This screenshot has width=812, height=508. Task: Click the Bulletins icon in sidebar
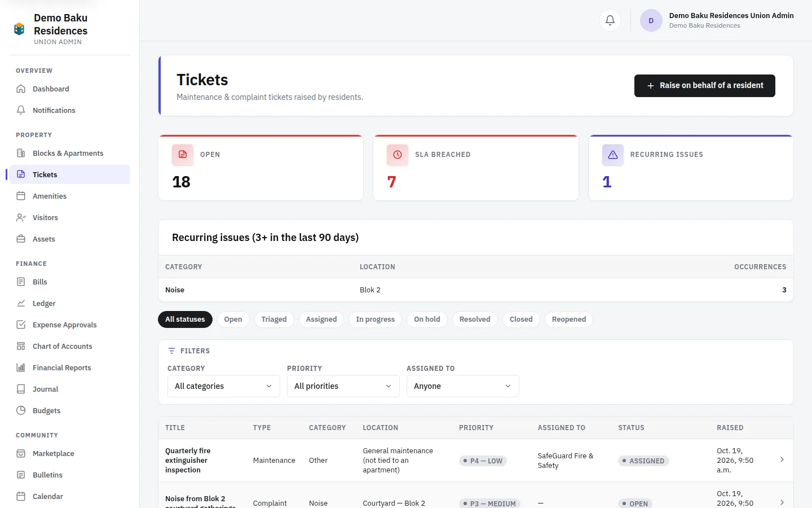click(x=21, y=475)
